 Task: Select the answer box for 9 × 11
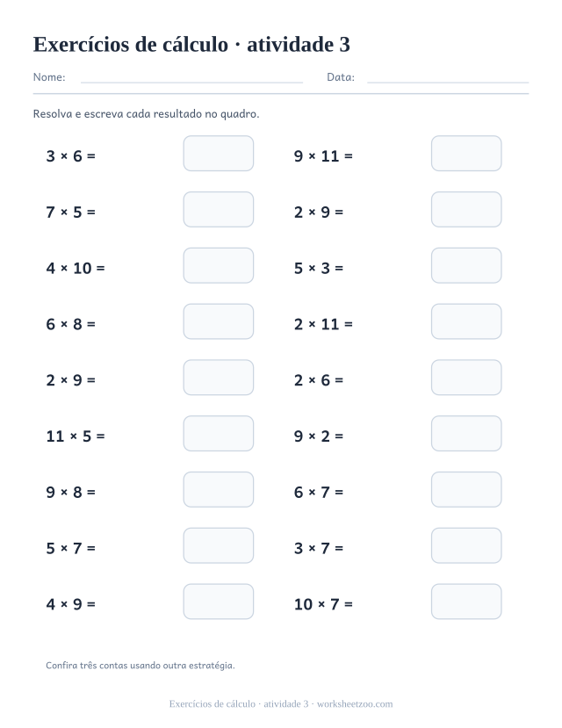[466, 153]
